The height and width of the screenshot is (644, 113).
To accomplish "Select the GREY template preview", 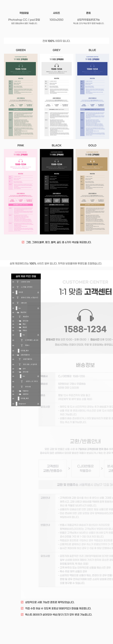I will [57, 96].
